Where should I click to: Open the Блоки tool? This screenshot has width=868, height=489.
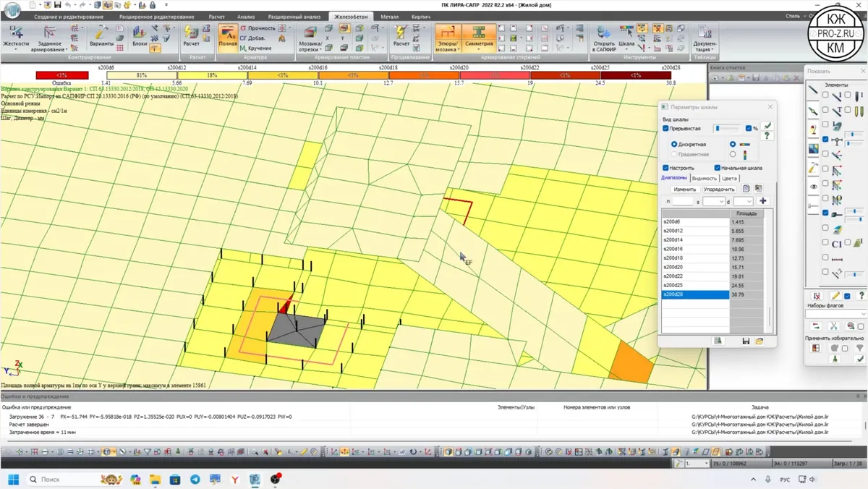[140, 37]
